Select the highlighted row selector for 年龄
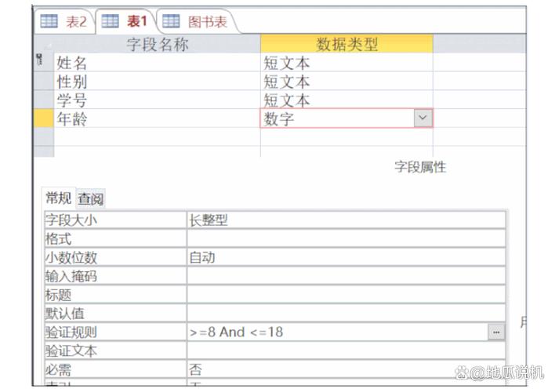 44,118
